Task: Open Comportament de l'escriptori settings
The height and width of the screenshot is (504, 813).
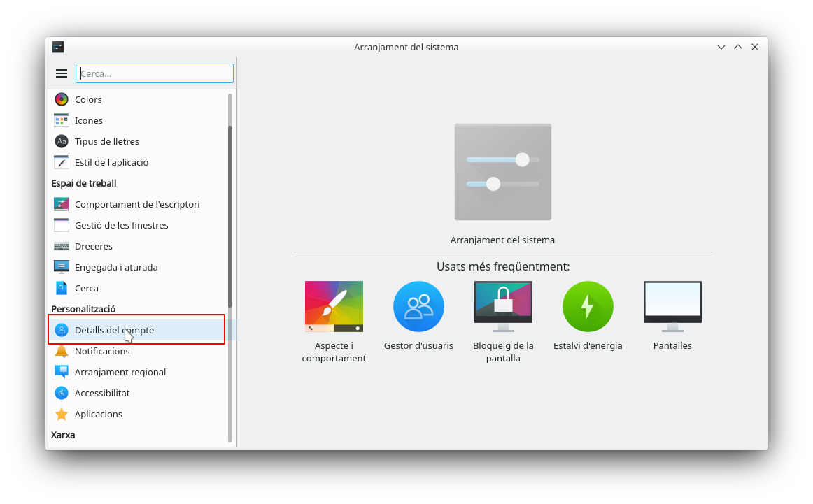Action: click(136, 204)
